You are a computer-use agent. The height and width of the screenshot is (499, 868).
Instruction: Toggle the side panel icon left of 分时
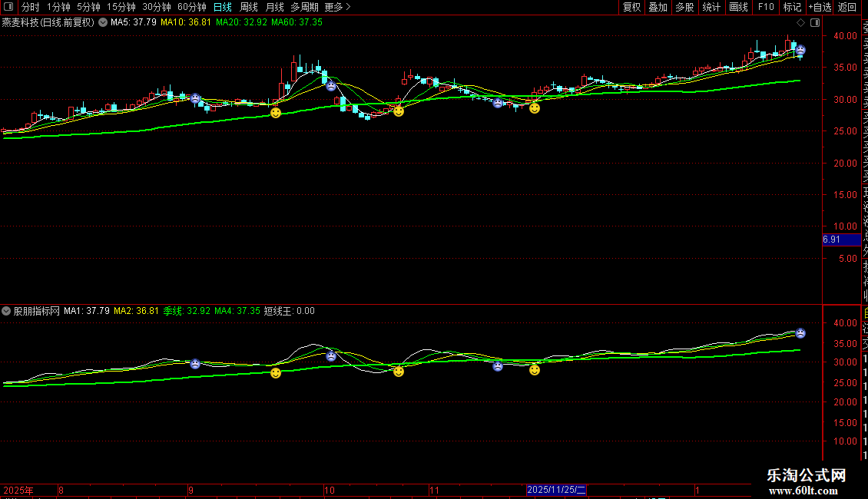[x=8, y=7]
